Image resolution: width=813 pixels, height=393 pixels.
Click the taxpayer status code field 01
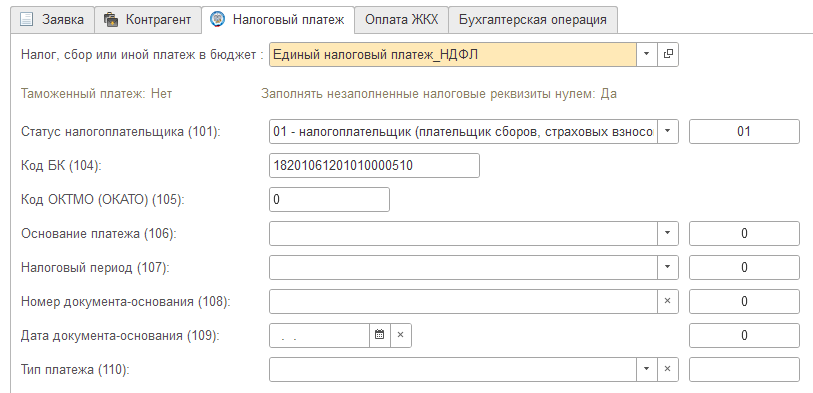click(744, 132)
